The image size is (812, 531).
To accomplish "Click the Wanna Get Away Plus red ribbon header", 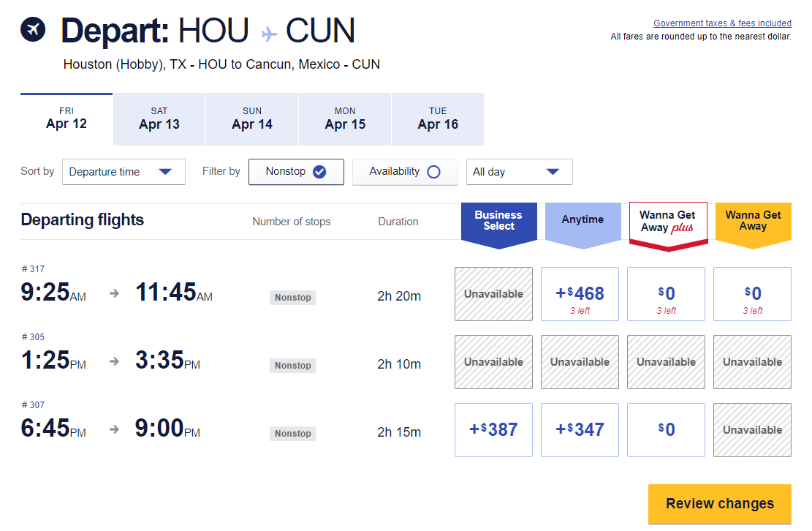I will (667, 219).
